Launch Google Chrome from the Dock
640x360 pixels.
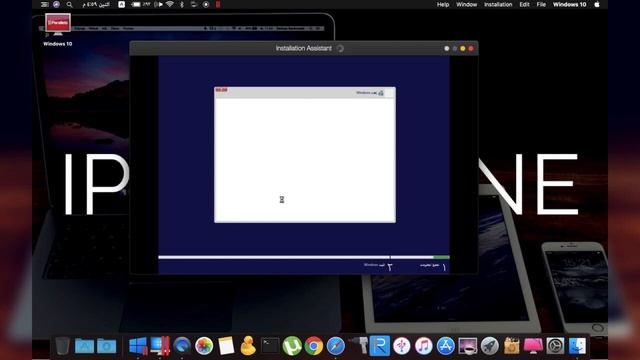[x=313, y=346]
